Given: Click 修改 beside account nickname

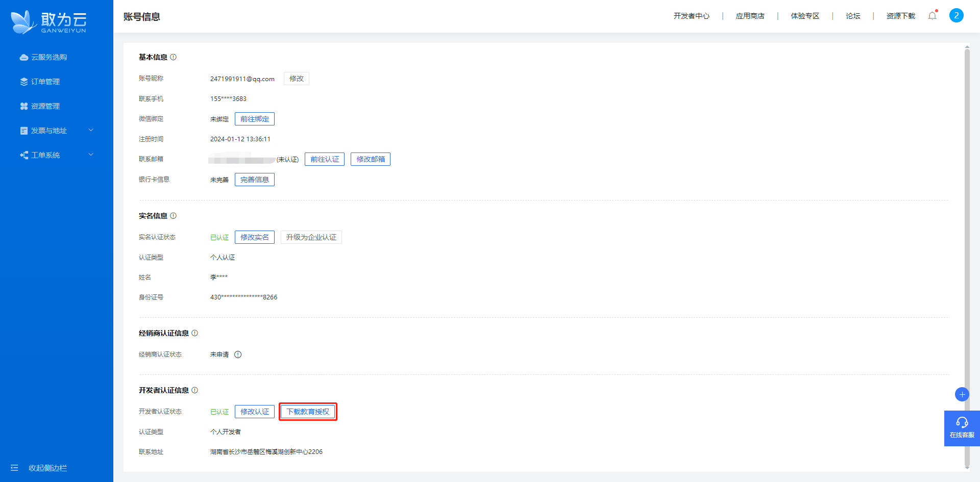Looking at the screenshot, I should (x=296, y=79).
